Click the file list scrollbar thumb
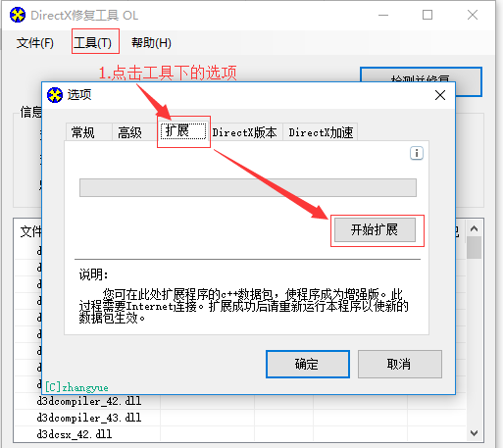The width and height of the screenshot is (503, 448). [474, 248]
